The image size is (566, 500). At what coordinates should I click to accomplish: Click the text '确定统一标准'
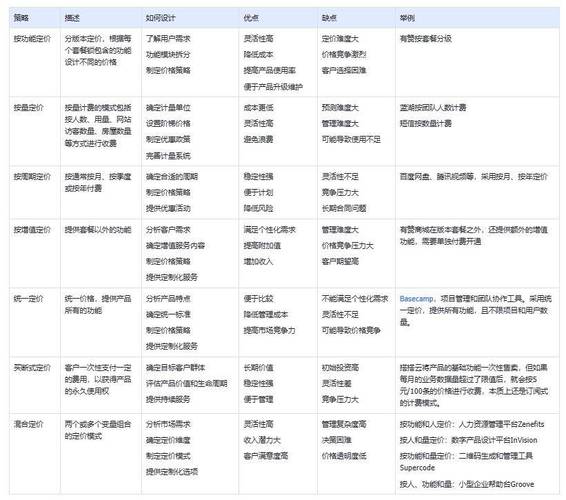(x=168, y=315)
